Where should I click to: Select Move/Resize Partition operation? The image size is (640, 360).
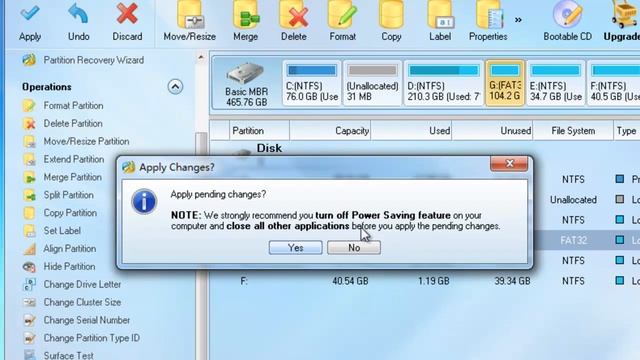[x=87, y=141]
